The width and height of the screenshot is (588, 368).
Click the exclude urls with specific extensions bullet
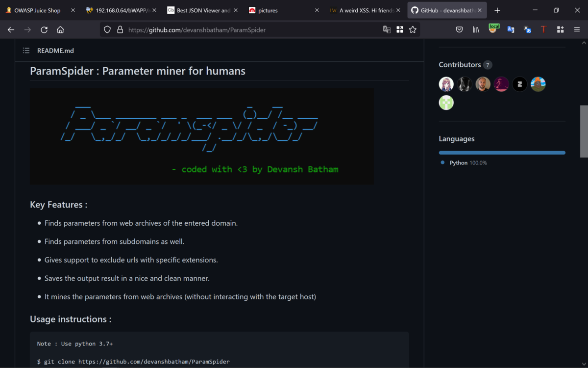coord(131,260)
